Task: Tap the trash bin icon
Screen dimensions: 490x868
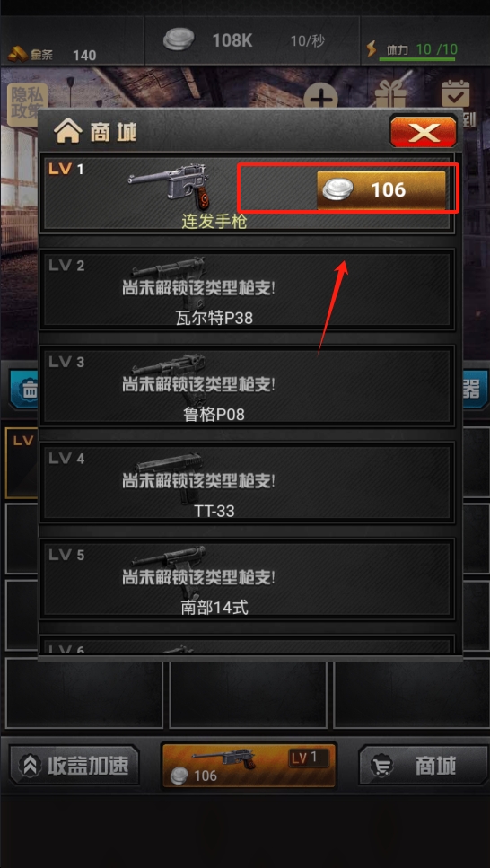Action: [x=28, y=390]
